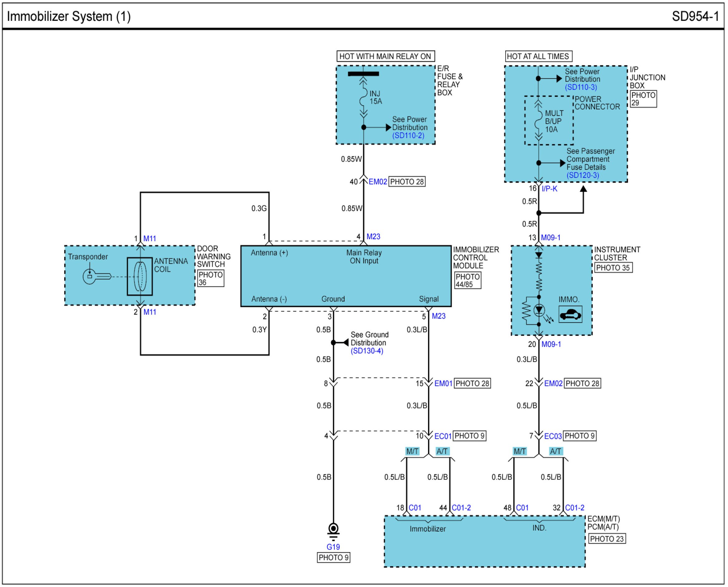Click the G19 ground point symbol
The height and width of the screenshot is (587, 728).
(x=333, y=528)
